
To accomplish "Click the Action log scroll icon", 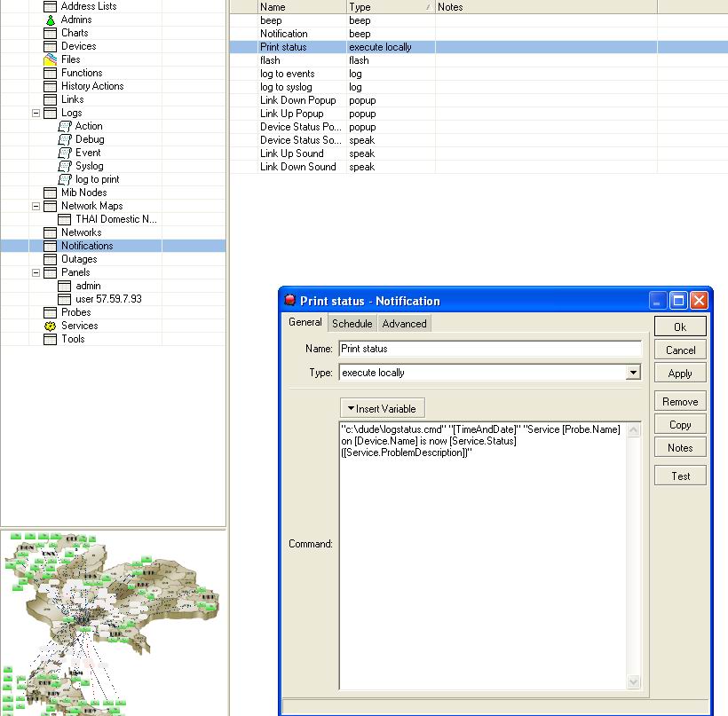I will [65, 126].
